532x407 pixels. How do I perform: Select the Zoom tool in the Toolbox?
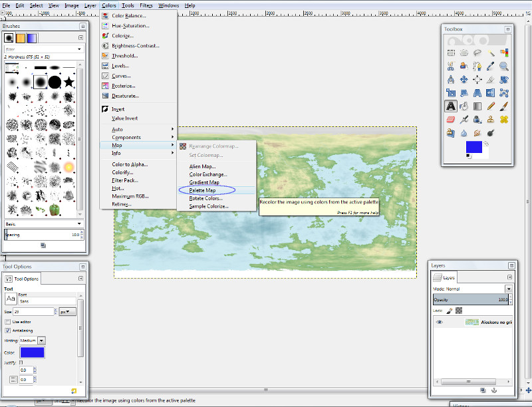coord(504,67)
